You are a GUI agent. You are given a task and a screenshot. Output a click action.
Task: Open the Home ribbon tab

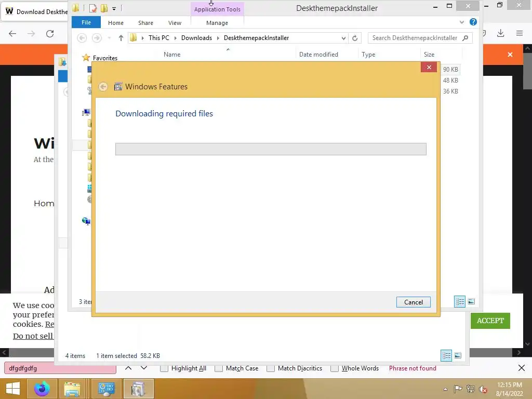point(116,23)
